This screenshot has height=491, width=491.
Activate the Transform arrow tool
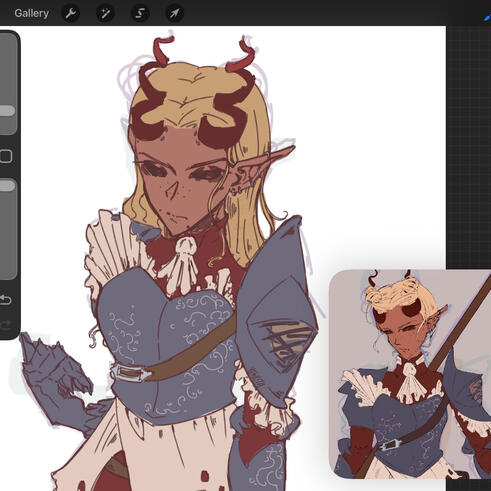[x=175, y=13]
